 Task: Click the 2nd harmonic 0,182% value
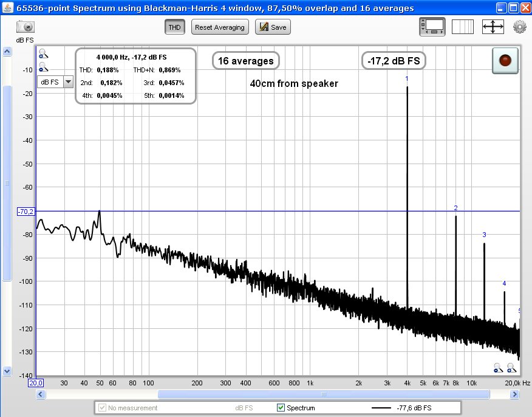click(111, 83)
